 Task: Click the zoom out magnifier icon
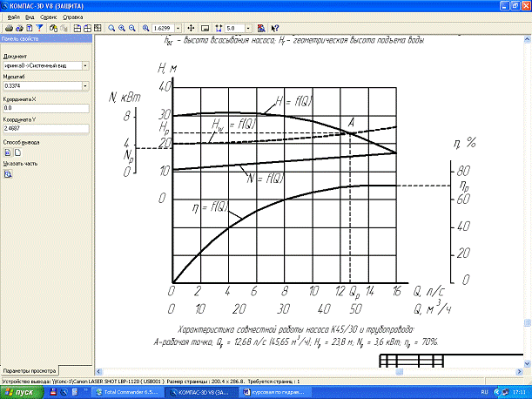[132, 29]
